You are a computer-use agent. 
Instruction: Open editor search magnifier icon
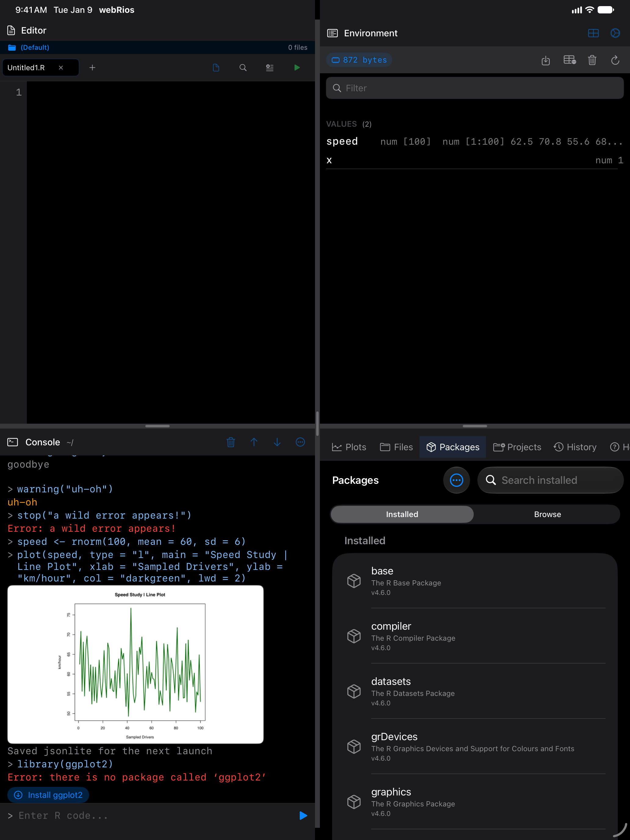(243, 67)
